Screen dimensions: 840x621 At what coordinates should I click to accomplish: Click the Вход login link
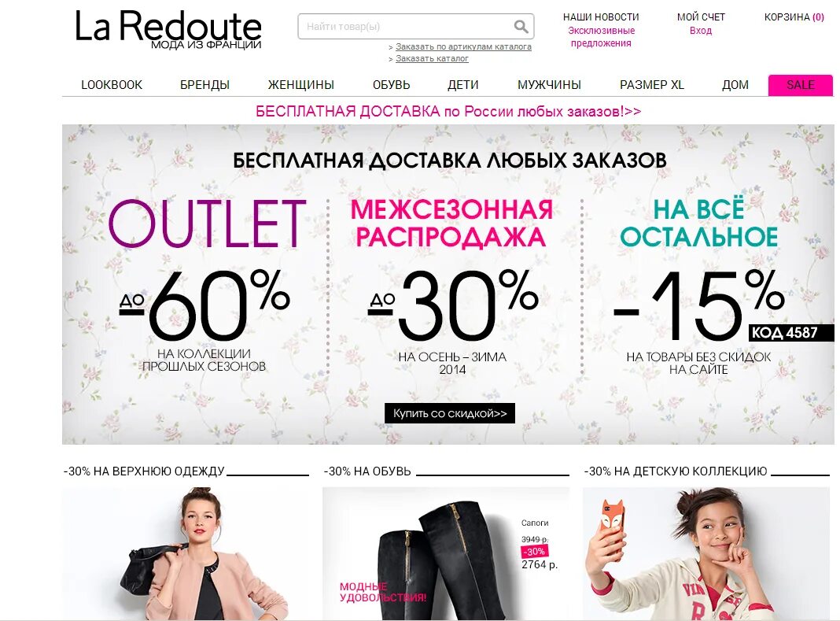pyautogui.click(x=701, y=31)
